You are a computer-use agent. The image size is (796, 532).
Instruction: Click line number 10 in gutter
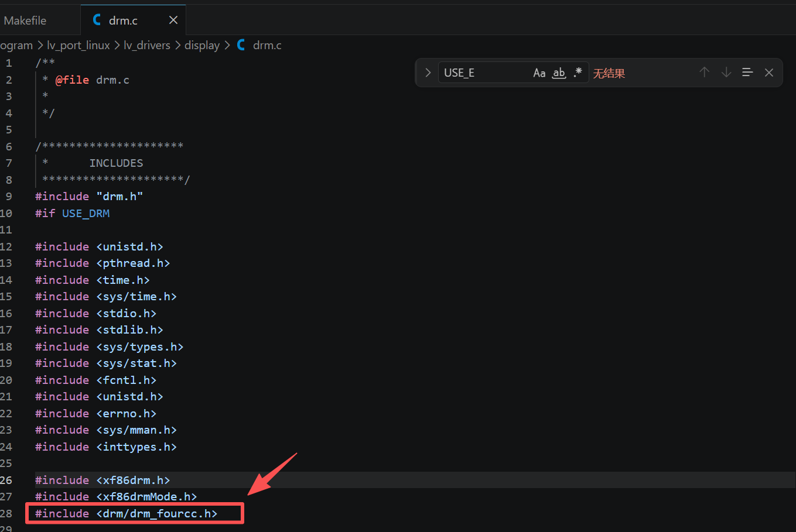(6, 213)
